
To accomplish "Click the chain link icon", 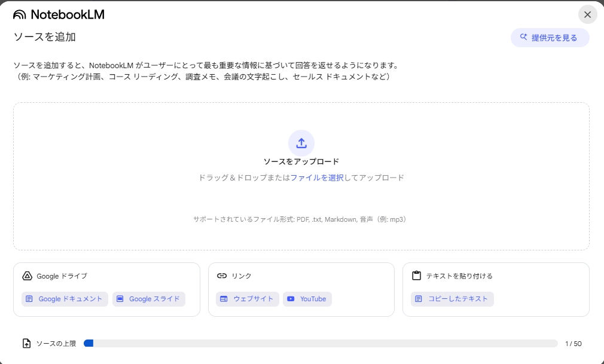I will click(x=222, y=276).
